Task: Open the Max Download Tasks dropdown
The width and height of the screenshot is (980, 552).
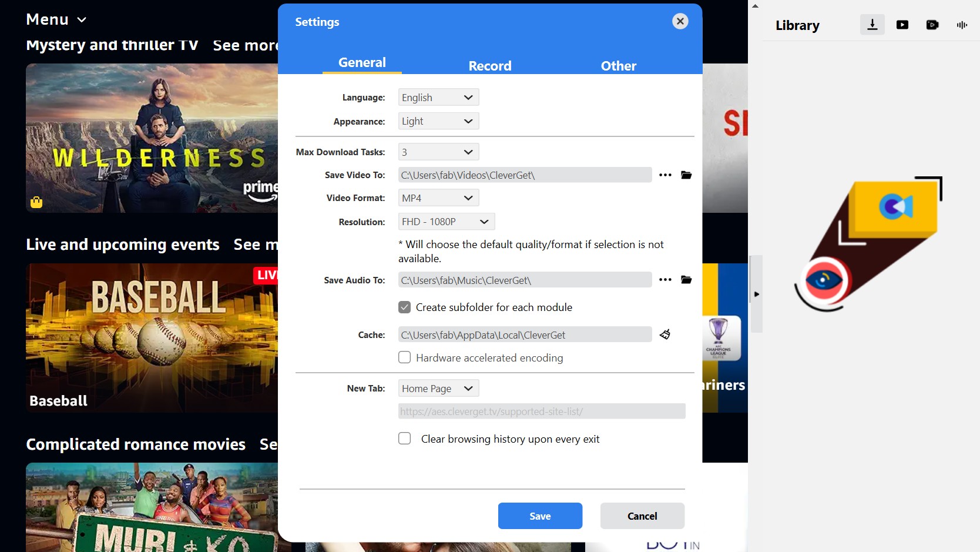Action: (439, 152)
